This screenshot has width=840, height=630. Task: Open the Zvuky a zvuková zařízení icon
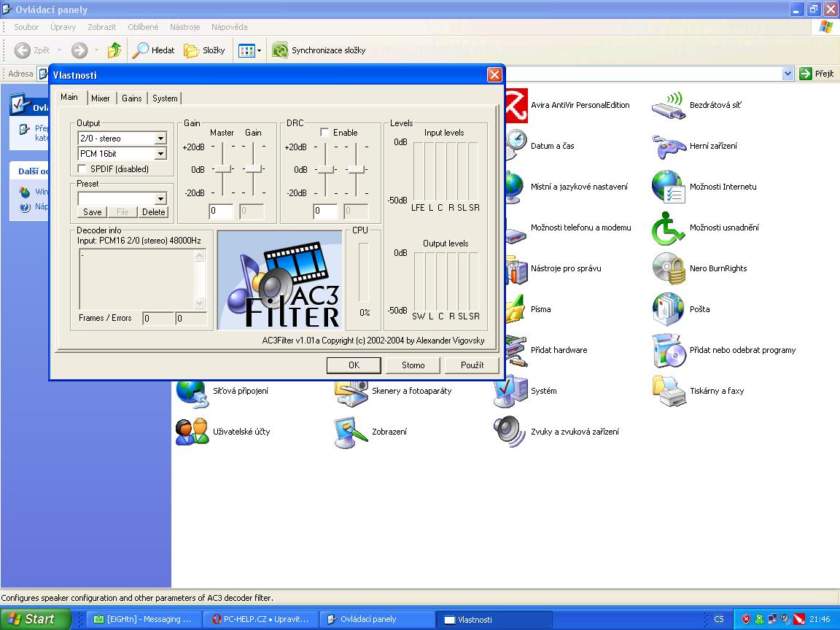pos(509,432)
